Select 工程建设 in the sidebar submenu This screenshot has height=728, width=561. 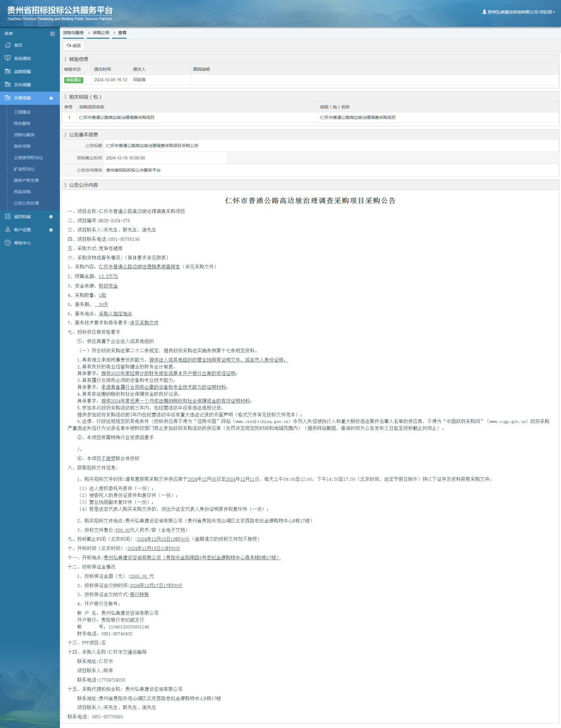pyautogui.click(x=22, y=112)
